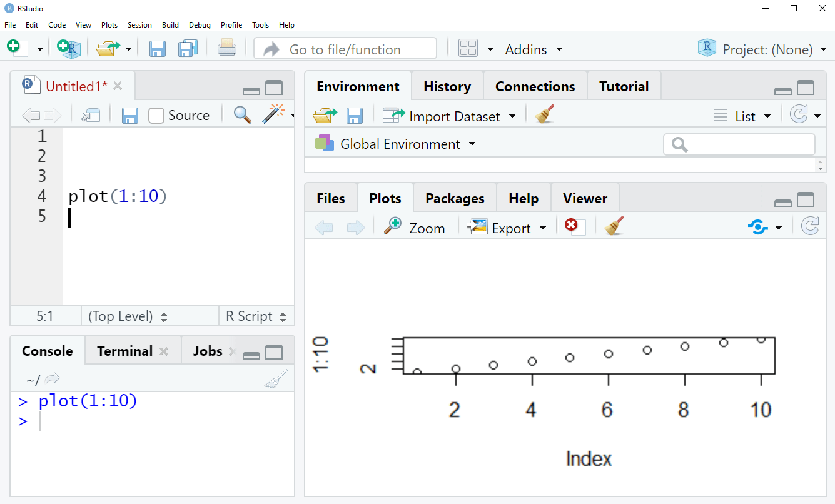Clear console with broom icon
This screenshot has height=504, width=835.
coord(276,378)
